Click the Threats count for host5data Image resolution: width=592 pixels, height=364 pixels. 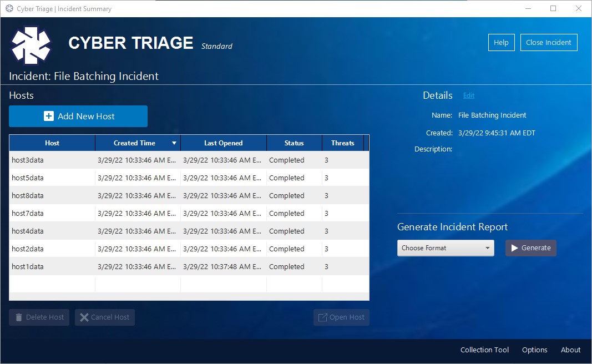(x=327, y=178)
